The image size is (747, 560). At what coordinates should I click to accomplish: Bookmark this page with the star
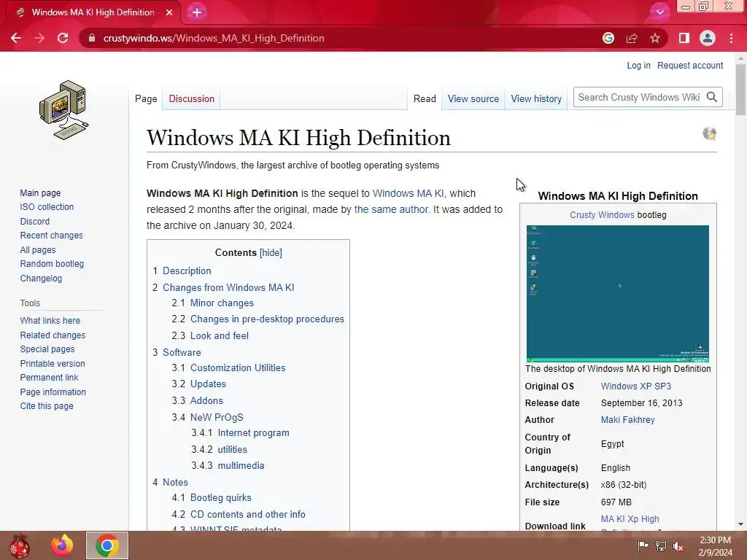655,38
